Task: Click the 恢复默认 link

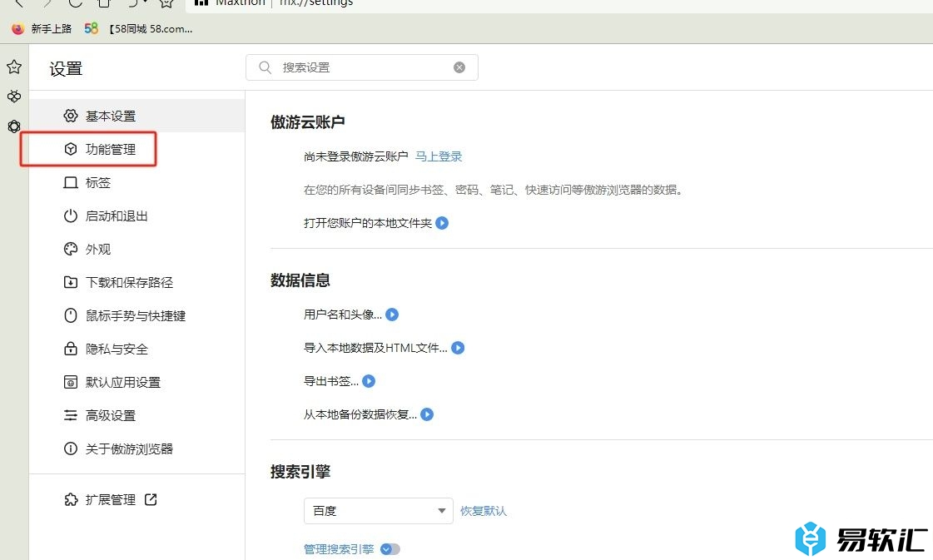Action: pos(484,511)
